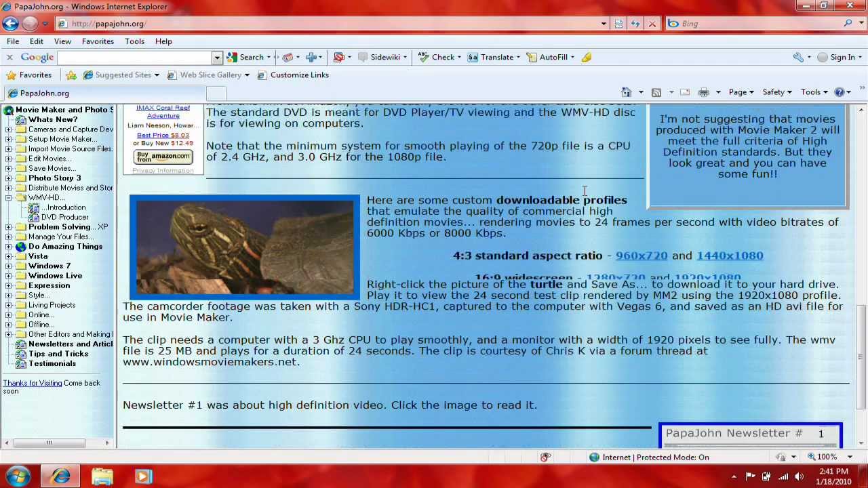Click the Customize Links favorite
Viewport: 868px width, 488px height.
tap(293, 75)
